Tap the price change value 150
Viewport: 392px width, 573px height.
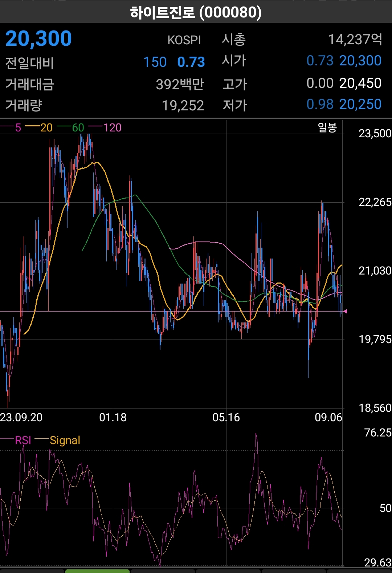[155, 62]
